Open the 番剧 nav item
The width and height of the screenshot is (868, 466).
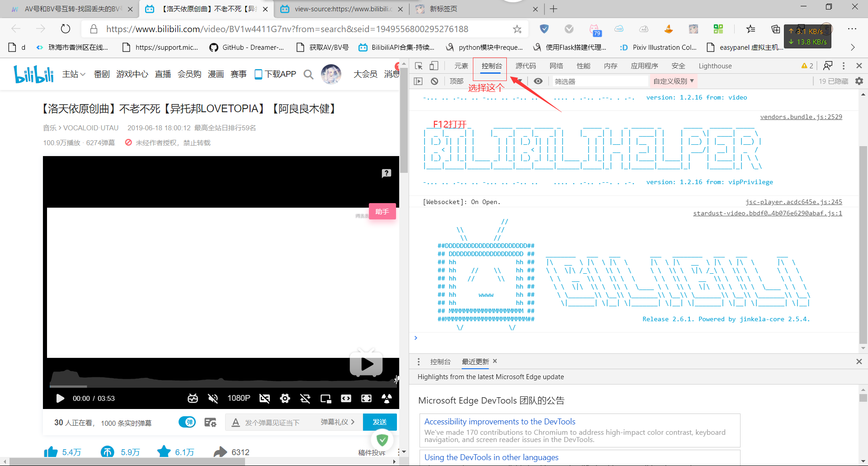click(x=102, y=74)
